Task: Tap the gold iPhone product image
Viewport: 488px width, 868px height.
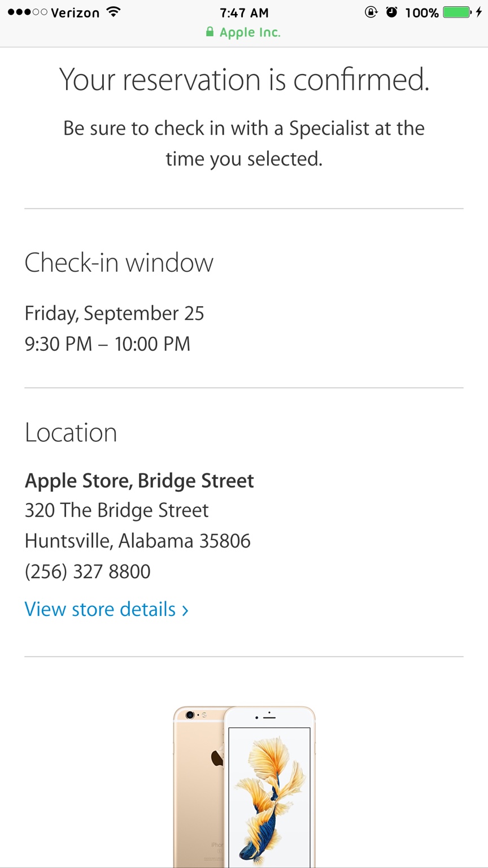Action: 244,787
